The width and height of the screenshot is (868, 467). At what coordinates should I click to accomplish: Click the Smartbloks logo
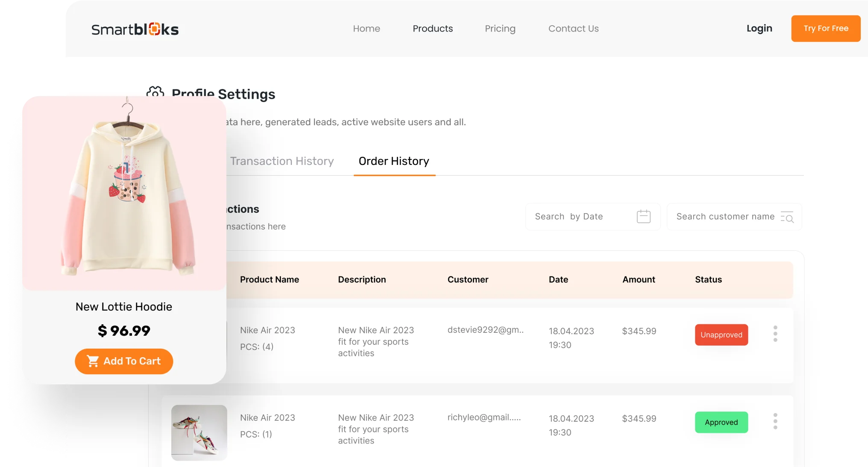coord(135,29)
